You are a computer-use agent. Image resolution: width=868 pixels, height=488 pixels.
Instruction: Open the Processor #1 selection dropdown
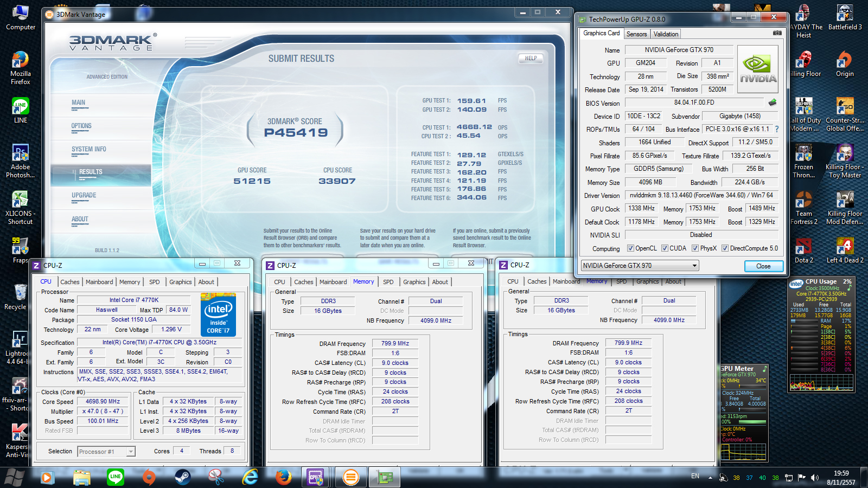click(130, 452)
